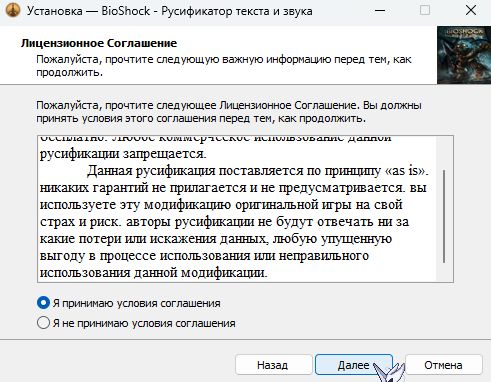Click the 'Я принимаю условия соглашения' label text
This screenshot has height=382, width=491.
[137, 303]
